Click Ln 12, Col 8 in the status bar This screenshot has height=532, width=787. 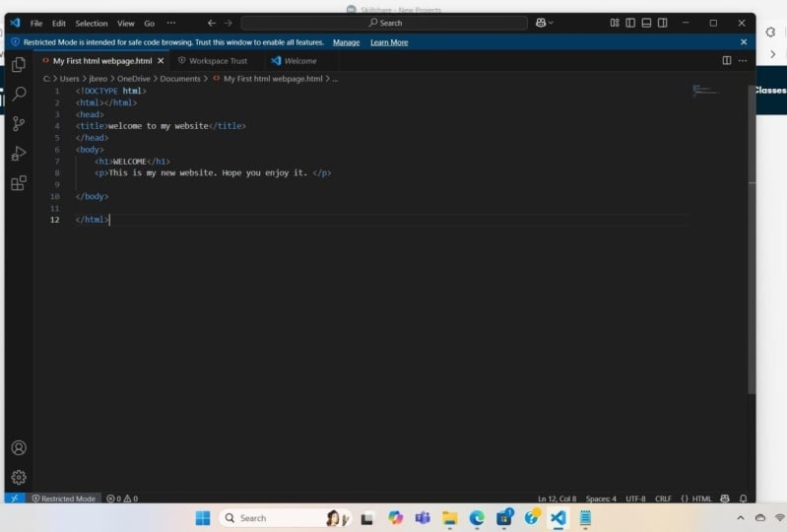(557, 499)
